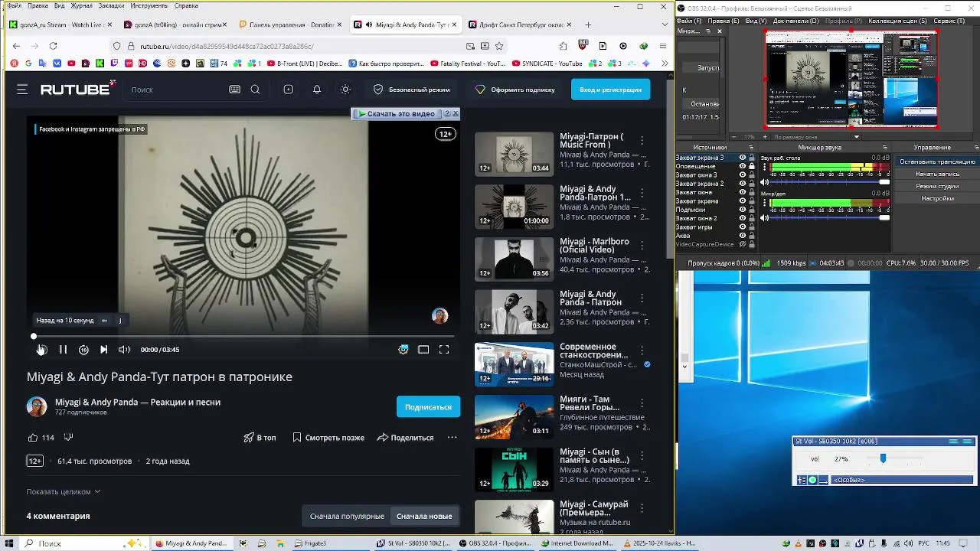Like the video with thumbs up
980x551 pixels.
click(33, 438)
